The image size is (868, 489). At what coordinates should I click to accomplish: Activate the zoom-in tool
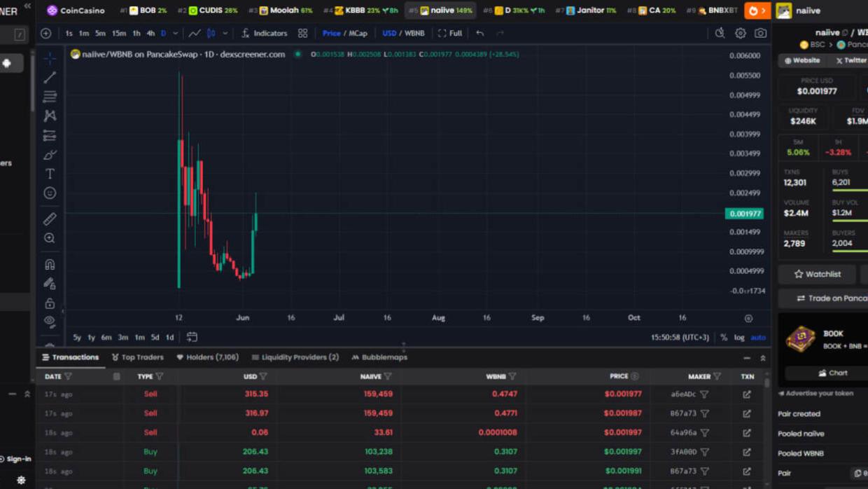click(x=50, y=238)
